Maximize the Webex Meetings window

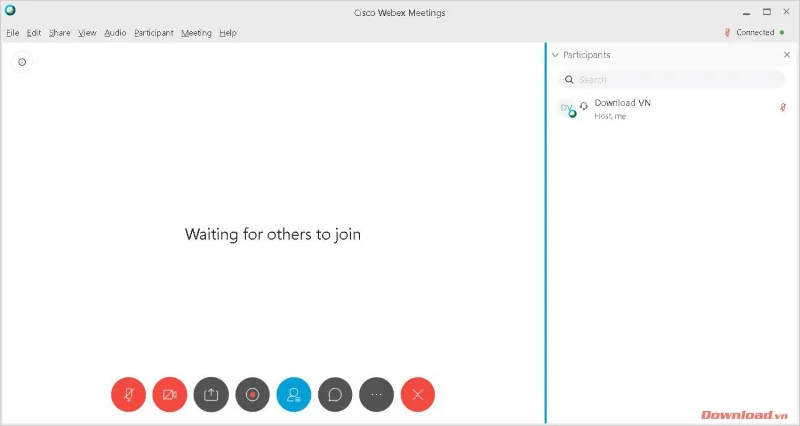[767, 12]
